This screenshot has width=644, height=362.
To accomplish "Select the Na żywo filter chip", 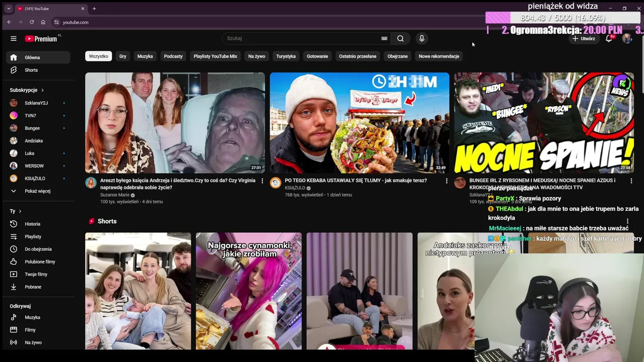I will click(x=257, y=56).
